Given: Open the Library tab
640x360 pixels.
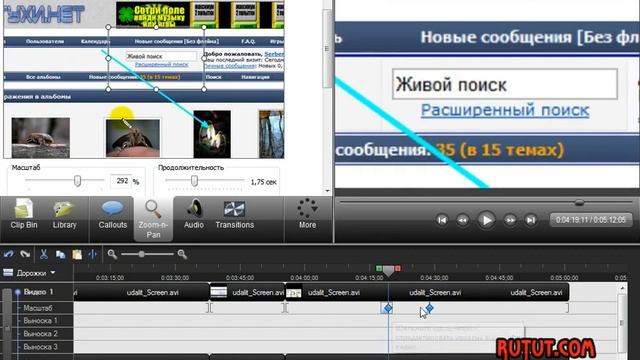Looking at the screenshot, I should (64, 214).
